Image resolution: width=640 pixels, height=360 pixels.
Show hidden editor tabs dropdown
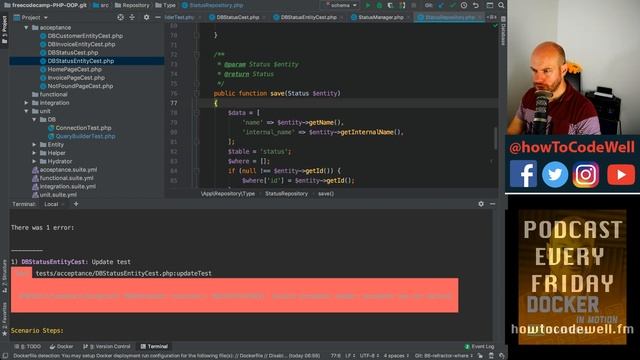click(492, 17)
